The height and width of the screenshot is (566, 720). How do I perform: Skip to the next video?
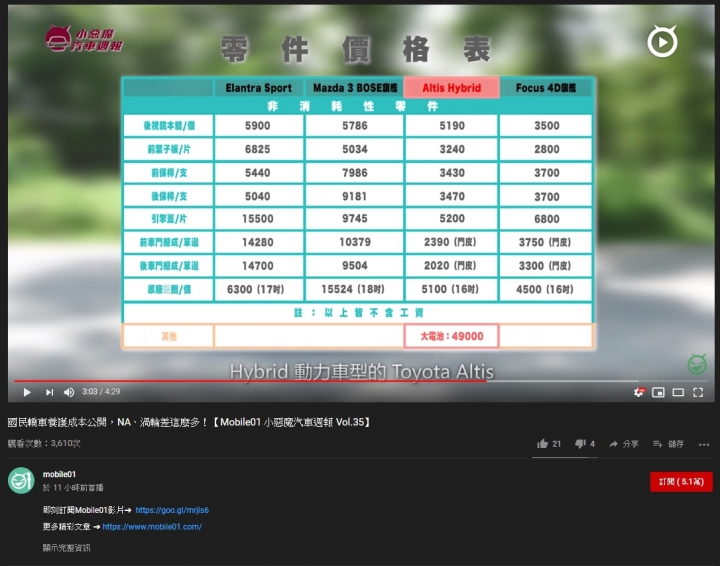click(50, 392)
